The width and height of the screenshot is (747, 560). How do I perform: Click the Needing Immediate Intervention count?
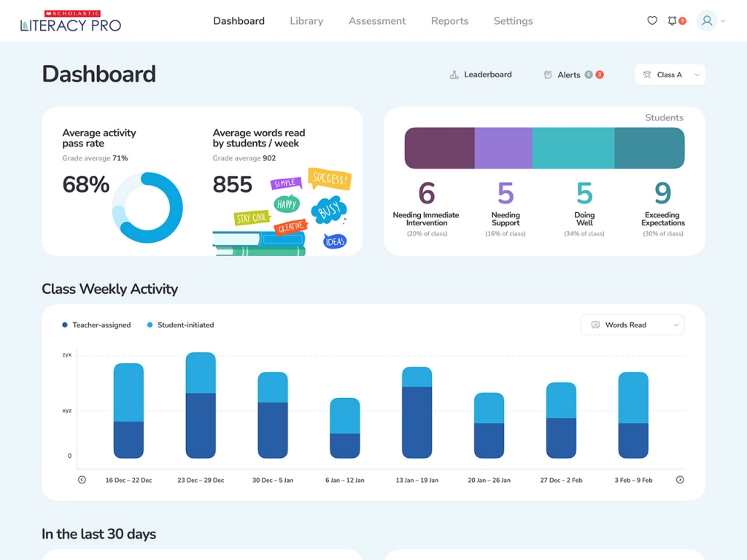coord(426,194)
